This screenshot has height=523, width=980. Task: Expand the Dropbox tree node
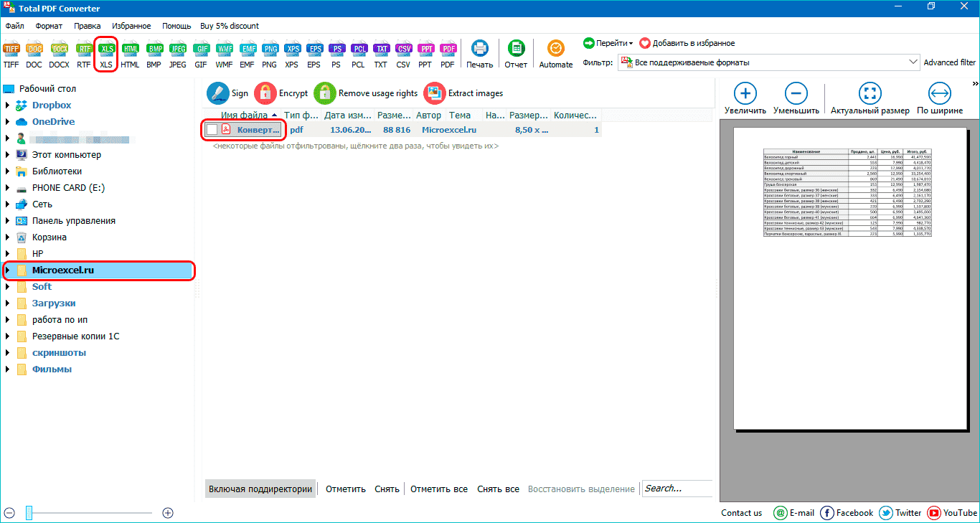click(7, 105)
